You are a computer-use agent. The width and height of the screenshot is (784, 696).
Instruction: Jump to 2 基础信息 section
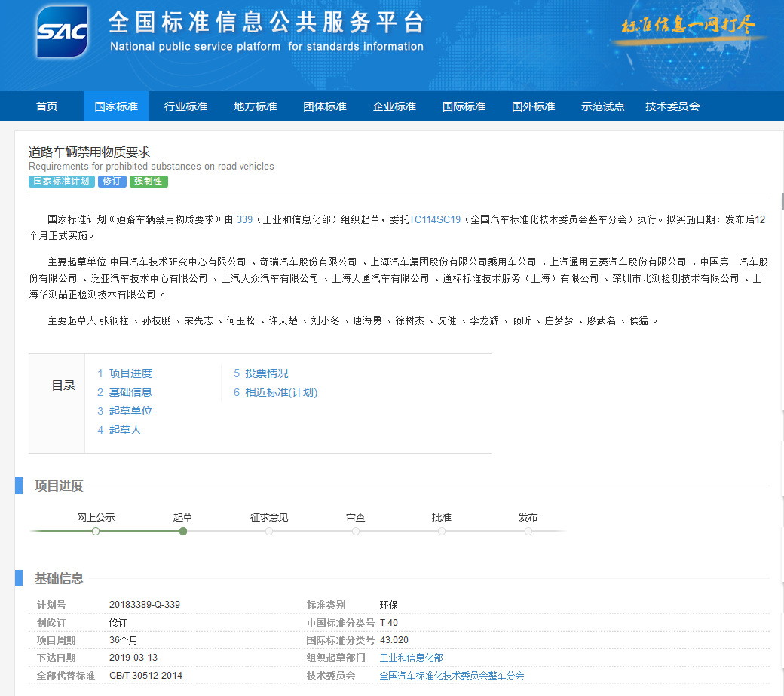[124, 392]
